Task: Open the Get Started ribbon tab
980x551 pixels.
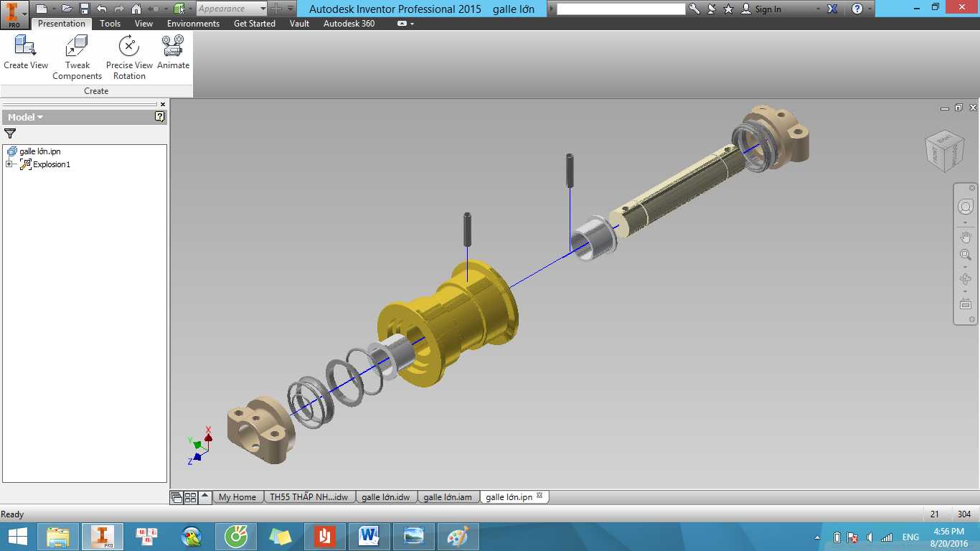Action: 255,24
